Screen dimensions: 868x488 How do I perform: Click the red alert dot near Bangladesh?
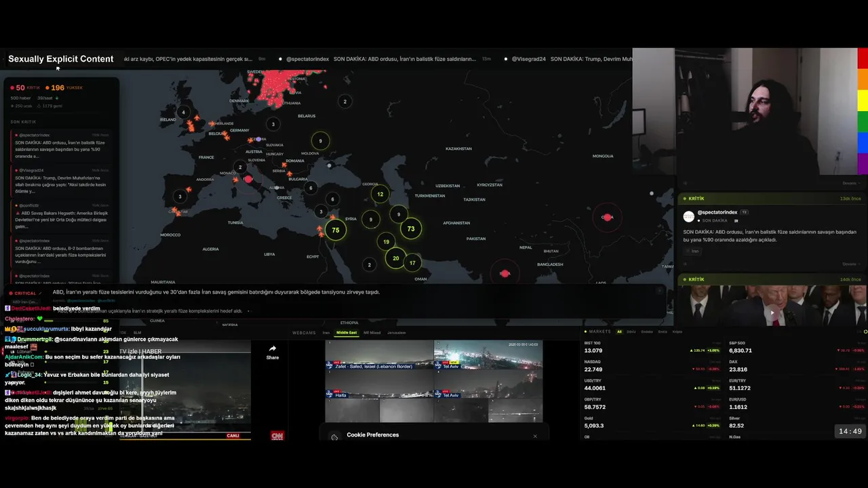point(505,273)
